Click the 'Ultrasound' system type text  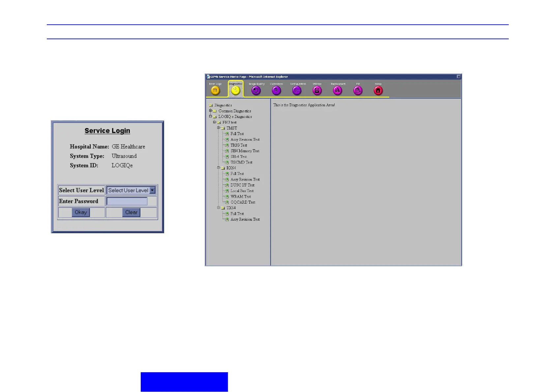click(x=124, y=156)
